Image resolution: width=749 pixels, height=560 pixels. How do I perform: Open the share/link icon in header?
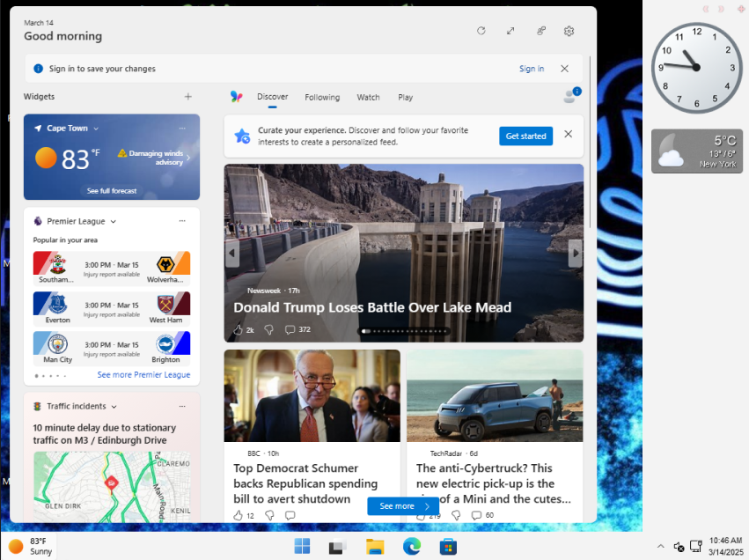(x=540, y=31)
